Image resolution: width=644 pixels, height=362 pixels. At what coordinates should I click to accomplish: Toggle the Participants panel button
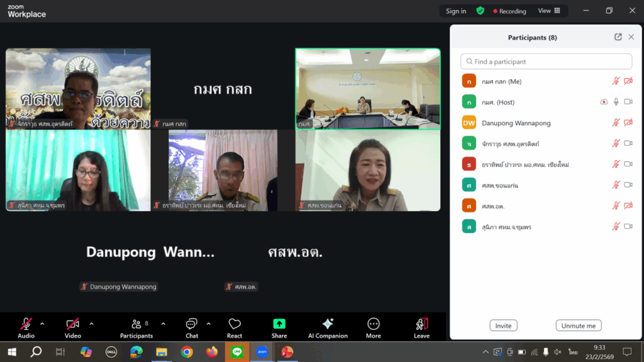pos(136,327)
